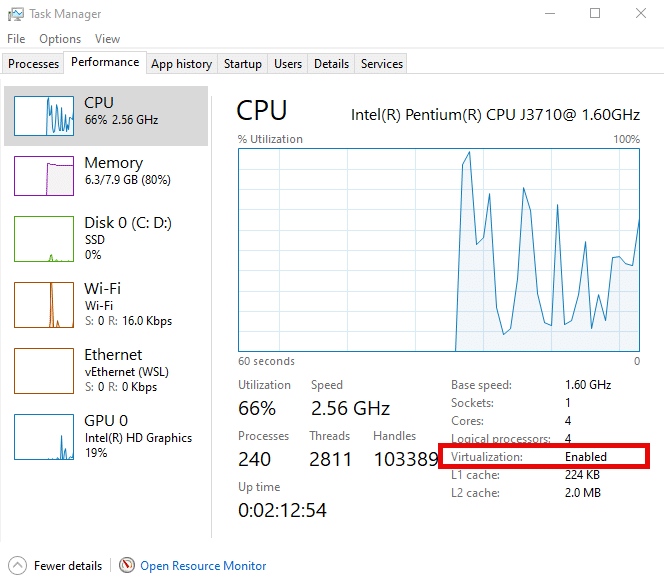Open the Options menu
The image size is (664, 588).
click(x=60, y=39)
